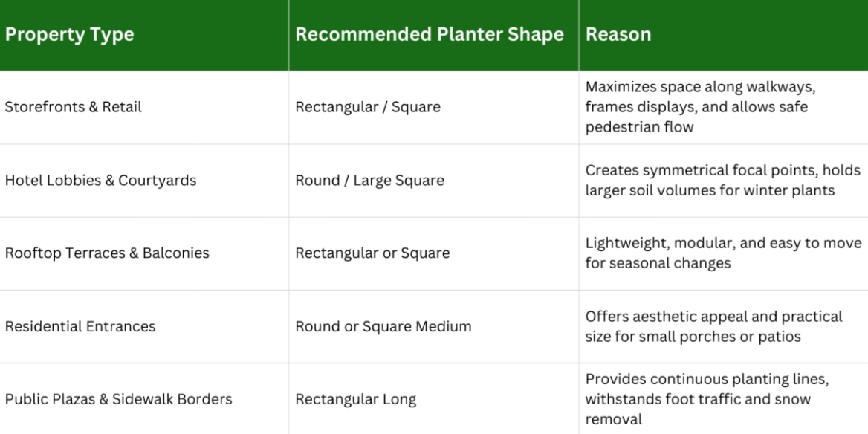Screen dimensions: 868x434
Task: Select the Rectangular / Square cell
Action: pos(368,107)
